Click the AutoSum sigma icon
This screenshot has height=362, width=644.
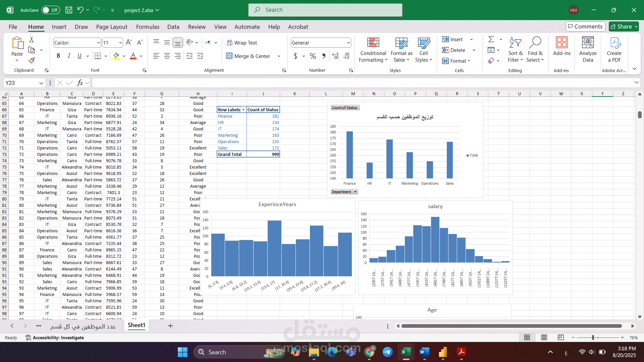click(x=491, y=40)
